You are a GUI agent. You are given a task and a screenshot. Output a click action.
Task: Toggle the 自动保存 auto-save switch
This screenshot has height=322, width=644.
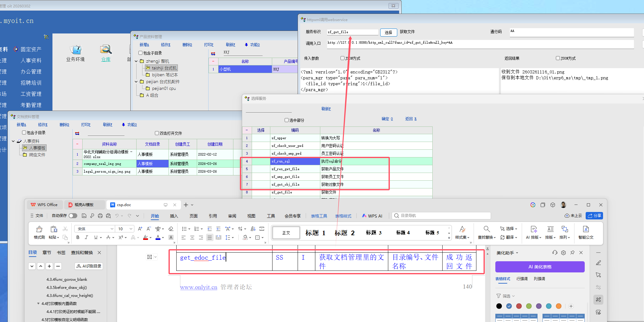[73, 216]
